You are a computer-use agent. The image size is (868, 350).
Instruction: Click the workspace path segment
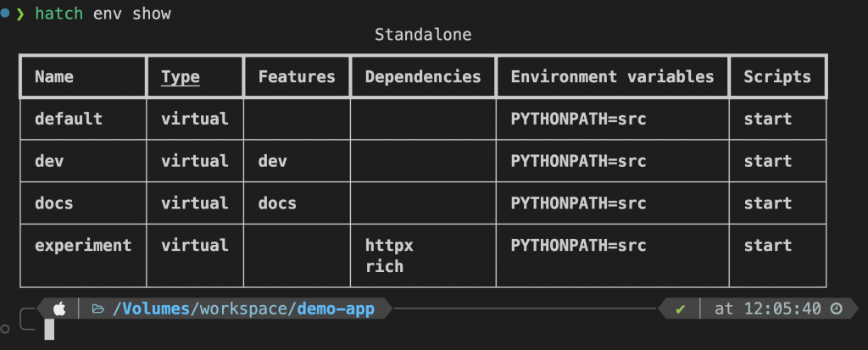[244, 308]
